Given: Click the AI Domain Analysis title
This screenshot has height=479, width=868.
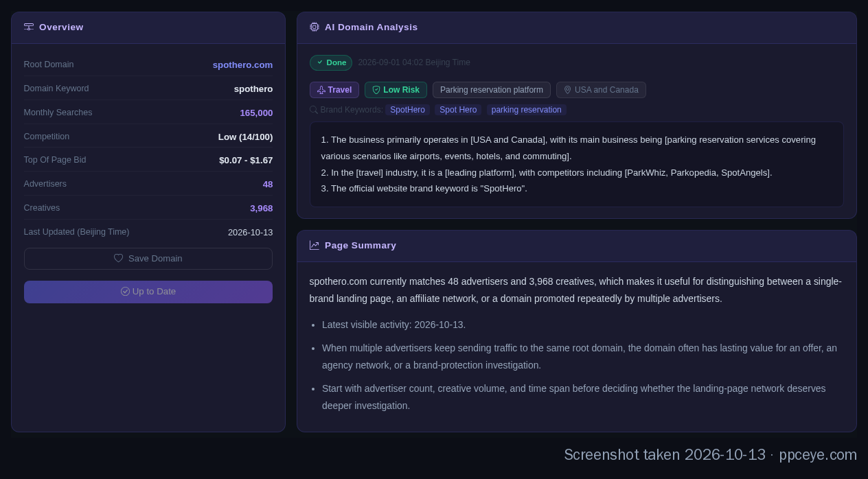Looking at the screenshot, I should pos(371,27).
